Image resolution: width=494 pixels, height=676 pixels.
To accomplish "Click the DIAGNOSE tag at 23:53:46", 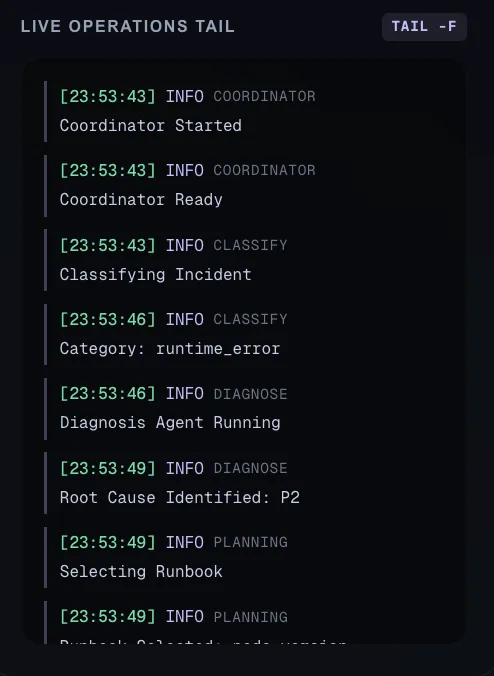I will 250,394.
